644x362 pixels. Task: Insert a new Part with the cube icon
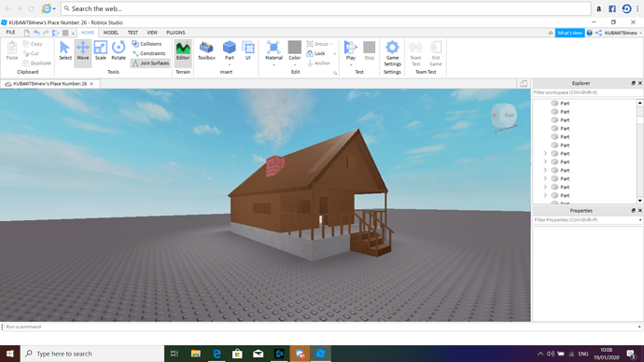(x=230, y=48)
